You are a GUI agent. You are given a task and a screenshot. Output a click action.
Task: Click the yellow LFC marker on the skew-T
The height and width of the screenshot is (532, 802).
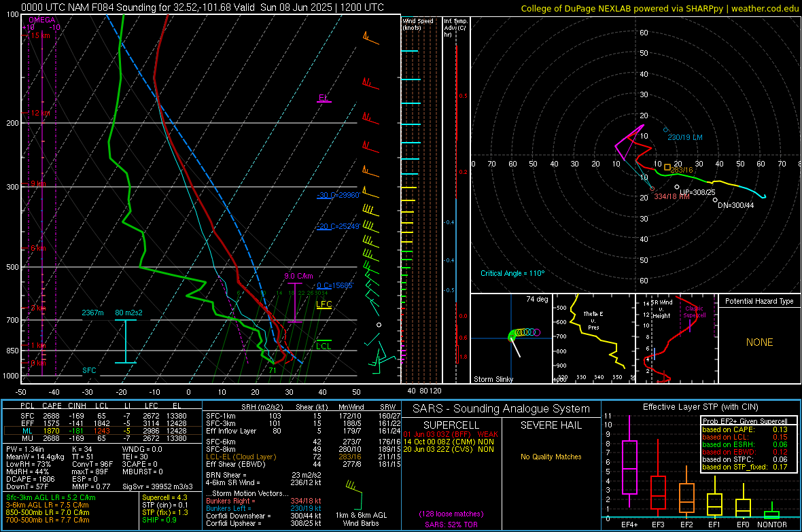[324, 305]
